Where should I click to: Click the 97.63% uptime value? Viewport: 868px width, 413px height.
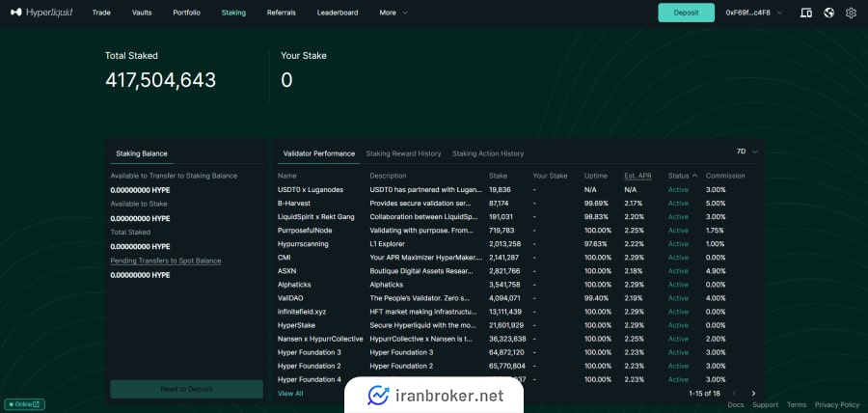click(x=598, y=244)
